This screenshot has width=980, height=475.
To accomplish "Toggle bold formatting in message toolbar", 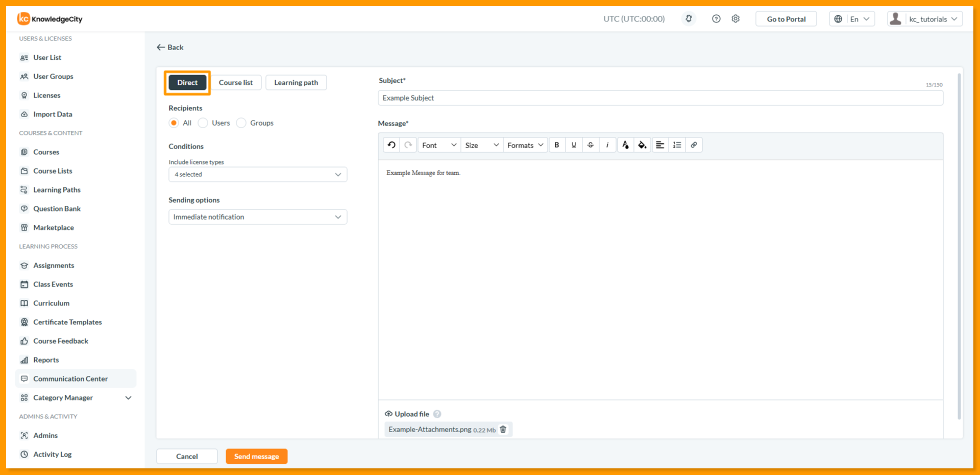I will point(557,145).
